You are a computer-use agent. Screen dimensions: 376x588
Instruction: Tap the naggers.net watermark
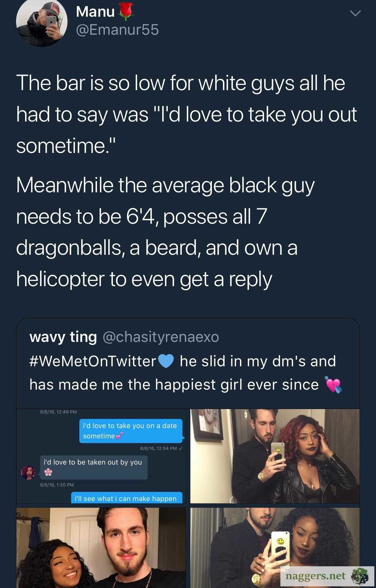[316, 576]
